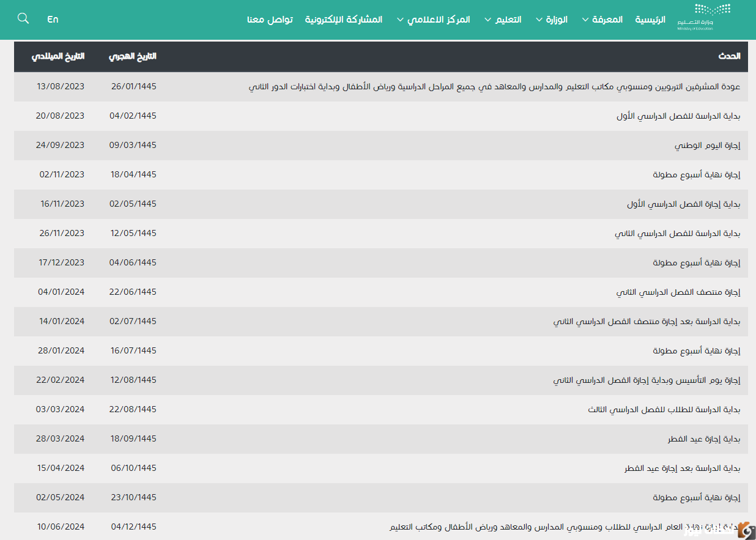Expand the التعليم dropdown menu
The width and height of the screenshot is (756, 540).
coord(503,19)
